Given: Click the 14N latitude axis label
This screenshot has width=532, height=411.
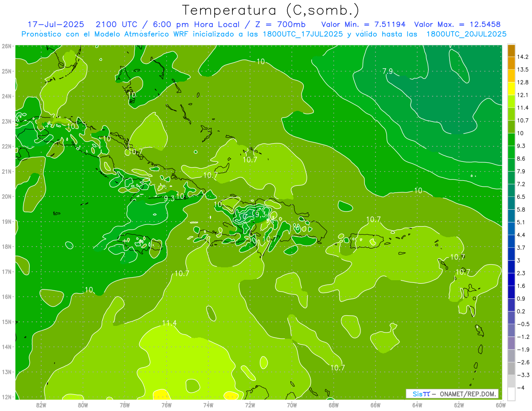Looking at the screenshot, I should click(6, 347).
